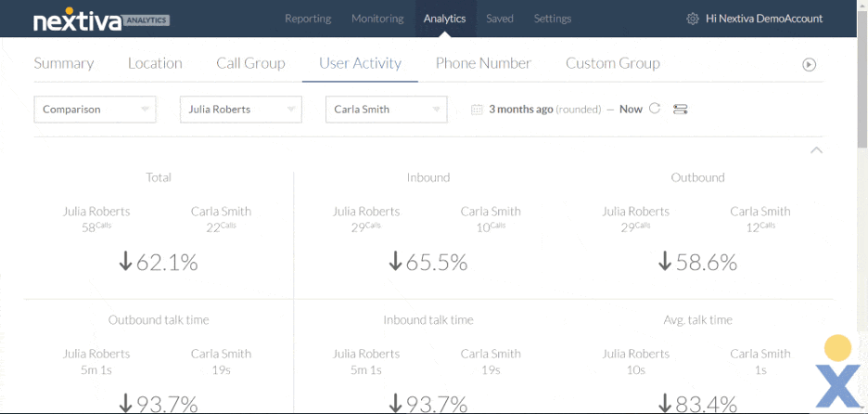The image size is (868, 414).
Task: Click the Nextiva Analytics logo
Action: coord(101,20)
